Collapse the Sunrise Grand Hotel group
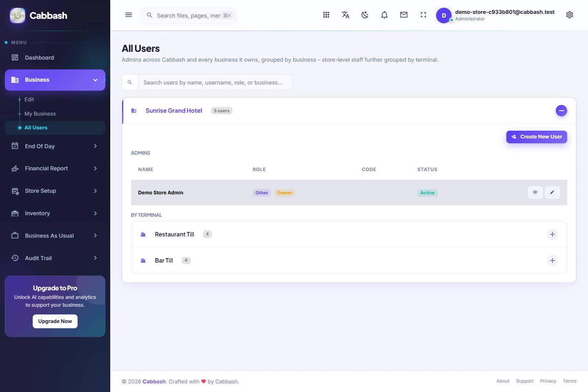 coord(561,111)
